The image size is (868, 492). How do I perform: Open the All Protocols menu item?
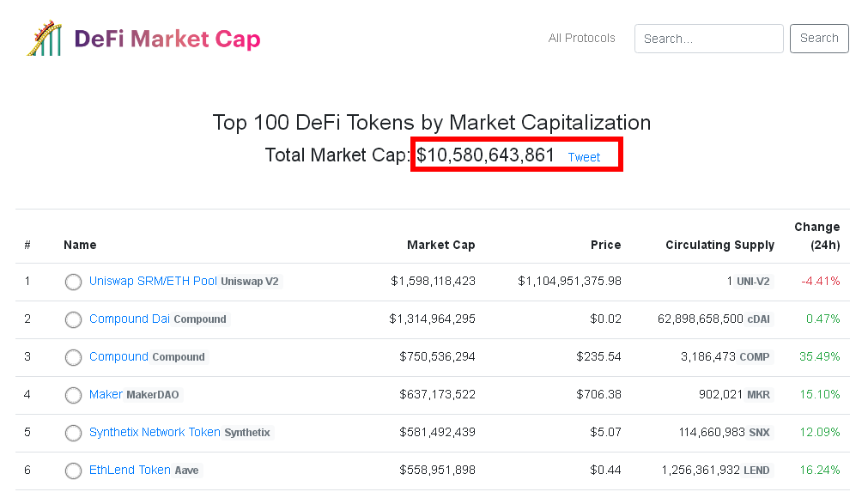point(582,38)
